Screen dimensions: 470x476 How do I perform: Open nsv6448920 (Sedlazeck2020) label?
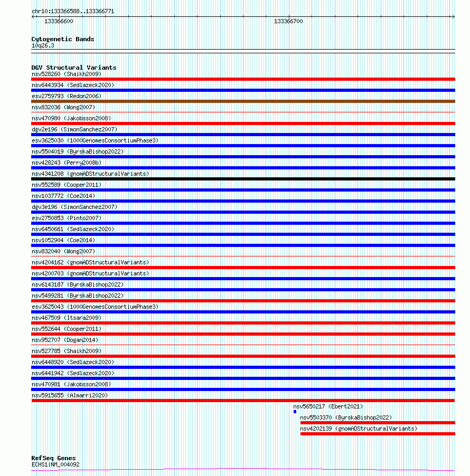pyautogui.click(x=73, y=362)
